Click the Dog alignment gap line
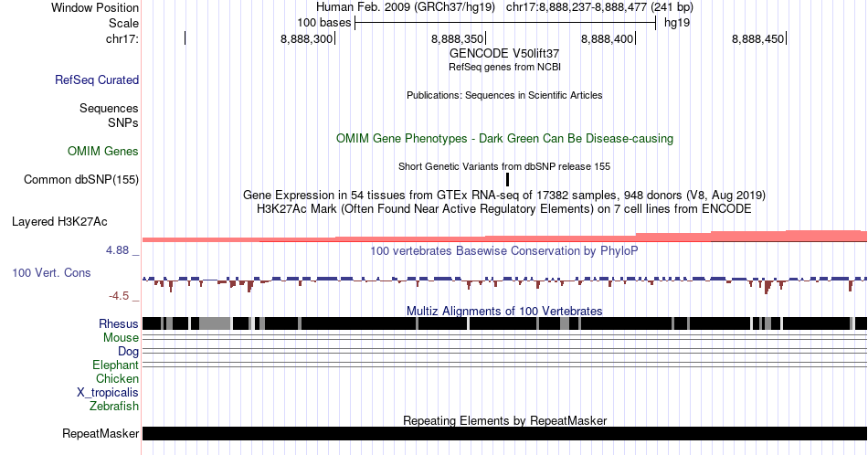The image size is (868, 455). (x=504, y=351)
